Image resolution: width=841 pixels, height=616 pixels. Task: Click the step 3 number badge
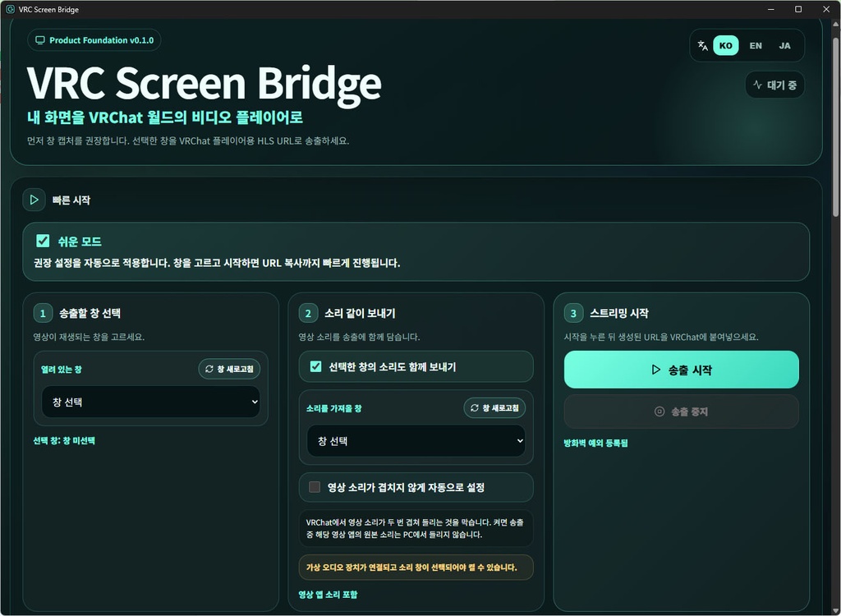coord(573,314)
